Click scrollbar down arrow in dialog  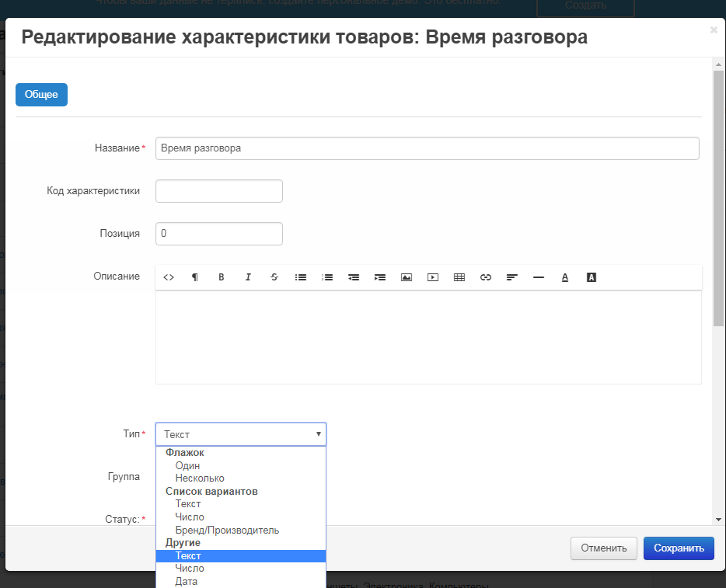[718, 520]
